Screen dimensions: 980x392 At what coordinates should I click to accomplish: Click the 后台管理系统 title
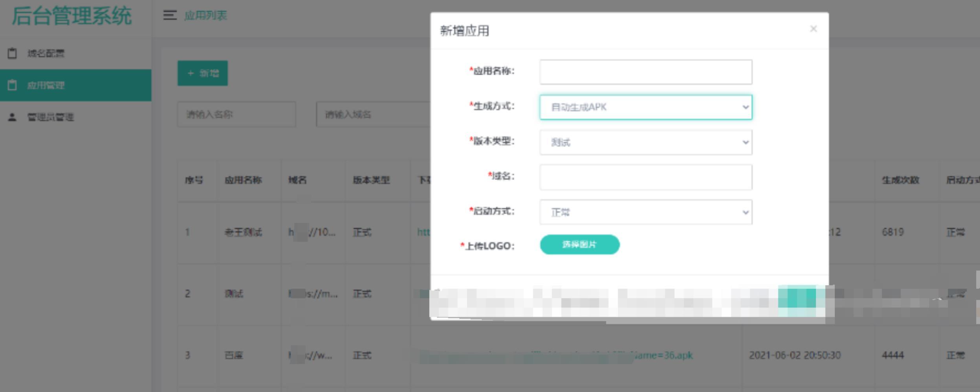click(x=71, y=16)
